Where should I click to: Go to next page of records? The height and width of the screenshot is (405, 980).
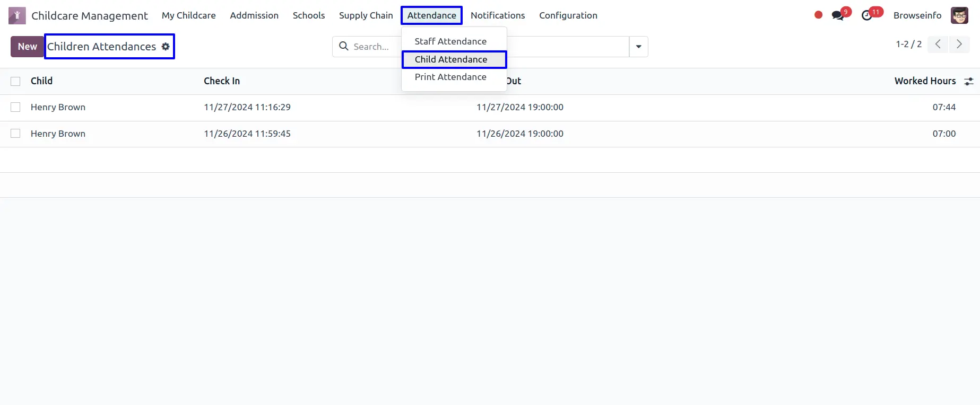pos(959,44)
